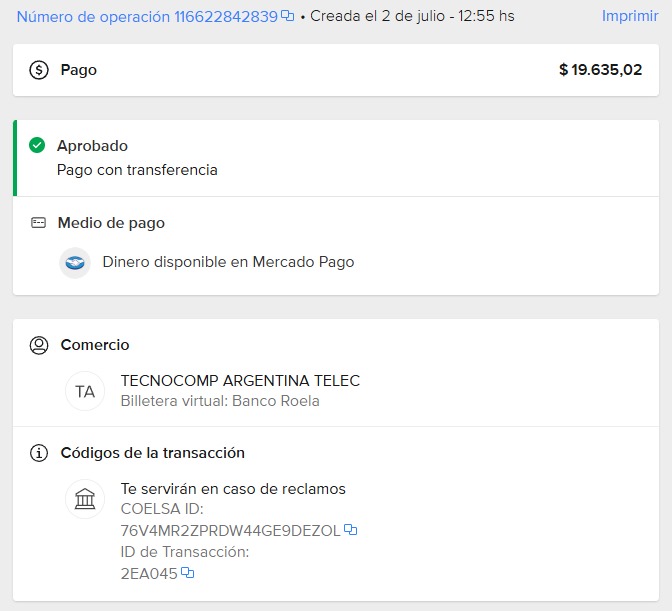
Task: Click the TECNOCOMP ARGENTINA TELEC merchant name
Action: [240, 381]
